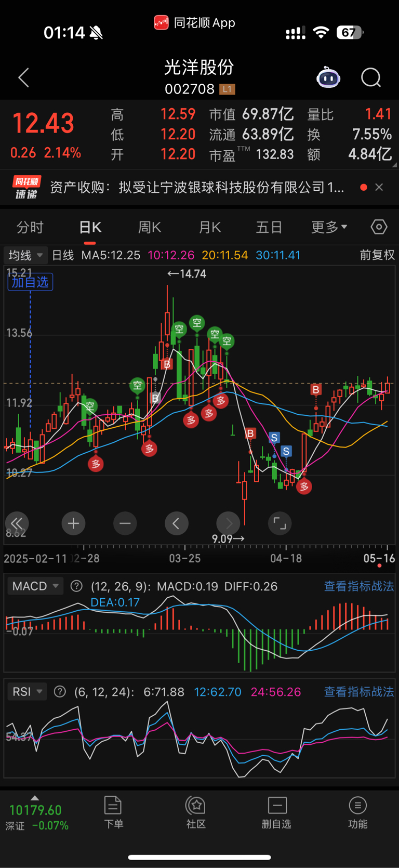The height and width of the screenshot is (868, 399).
Task: Switch to the 周K tab
Action: (x=150, y=227)
